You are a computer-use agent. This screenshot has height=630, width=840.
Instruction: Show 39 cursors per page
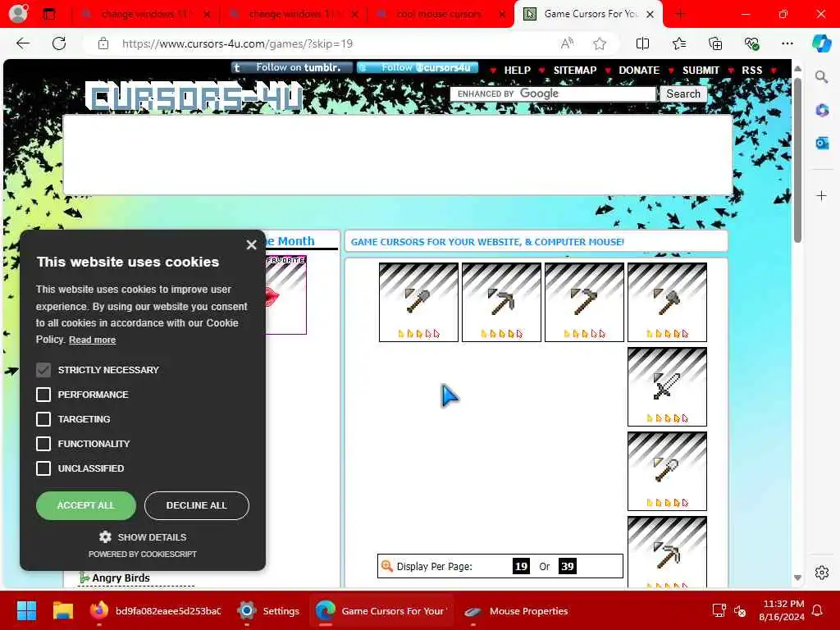coord(568,566)
